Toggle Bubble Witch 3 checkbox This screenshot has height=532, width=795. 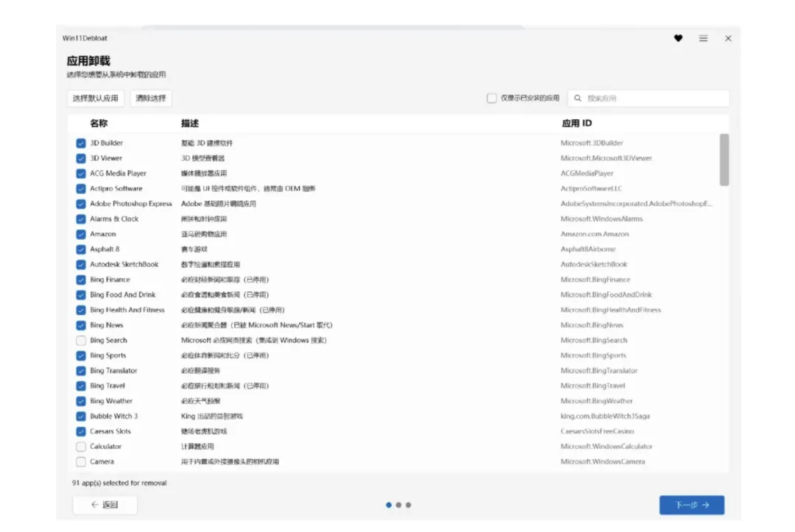point(81,416)
